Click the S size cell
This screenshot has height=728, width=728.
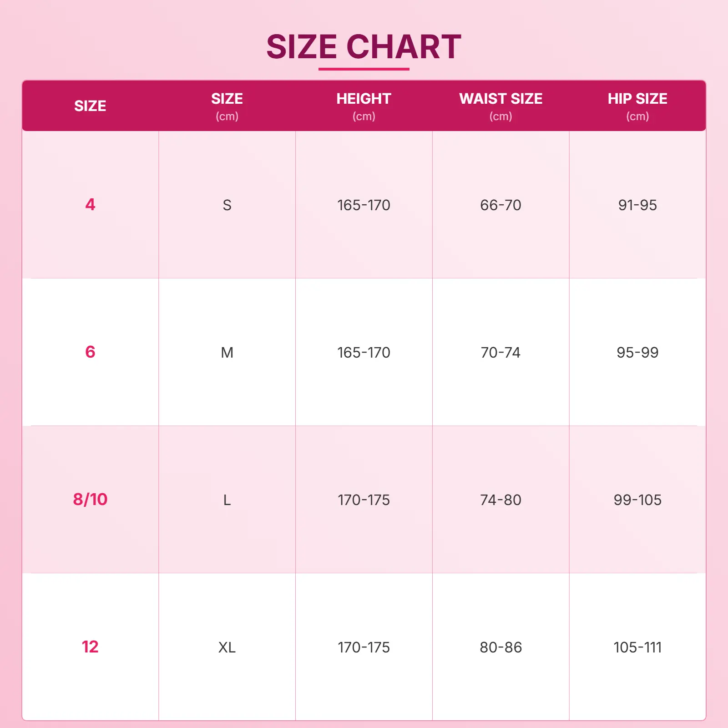point(227,205)
